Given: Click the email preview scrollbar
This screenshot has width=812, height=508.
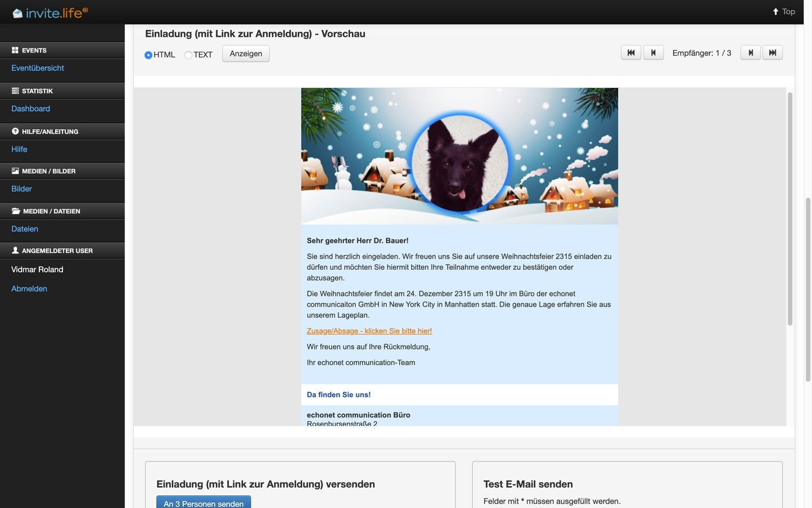Looking at the screenshot, I should click(x=790, y=209).
